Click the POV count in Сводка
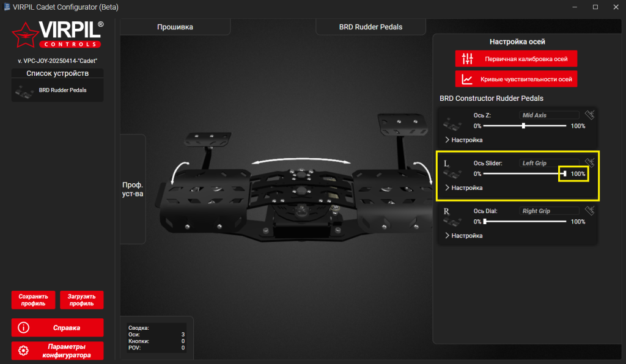 183,348
